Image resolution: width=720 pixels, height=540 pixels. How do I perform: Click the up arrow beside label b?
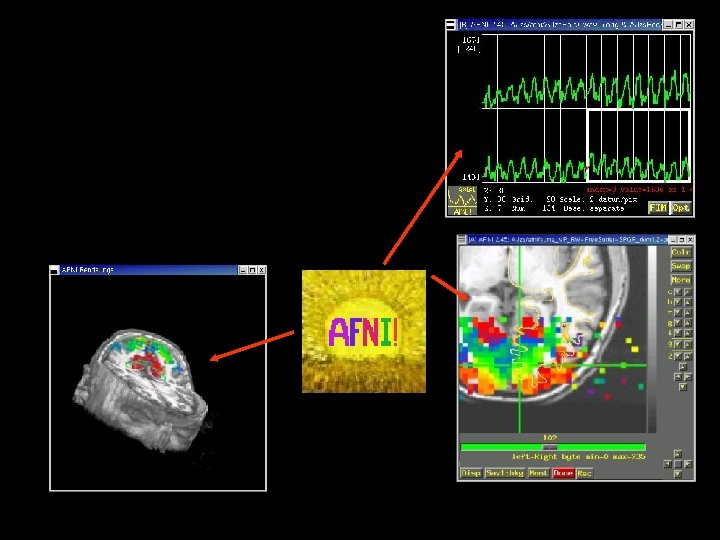pos(687,302)
